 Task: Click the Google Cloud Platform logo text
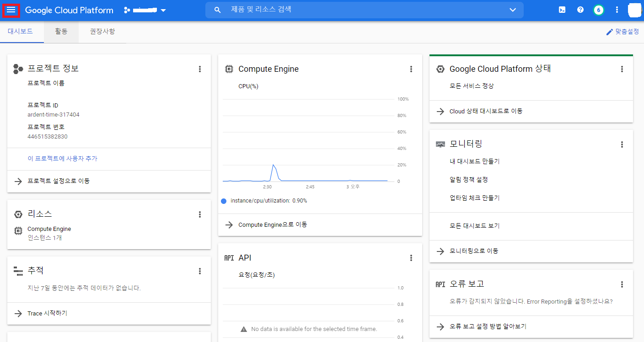pyautogui.click(x=69, y=10)
